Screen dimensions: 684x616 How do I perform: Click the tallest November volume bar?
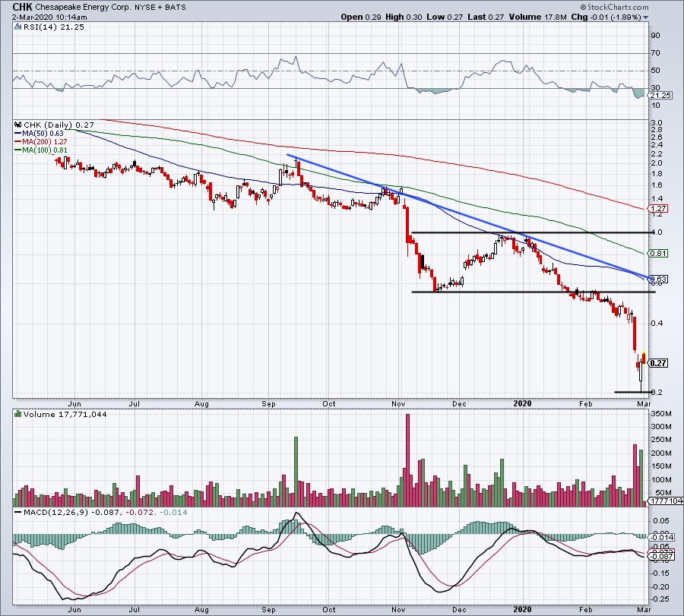[x=408, y=460]
